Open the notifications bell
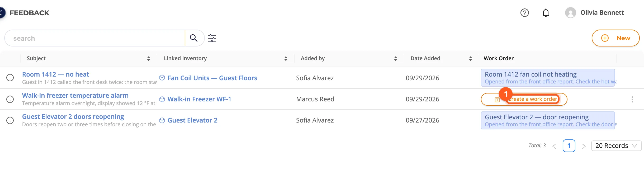This screenshot has width=644, height=169. point(546,13)
